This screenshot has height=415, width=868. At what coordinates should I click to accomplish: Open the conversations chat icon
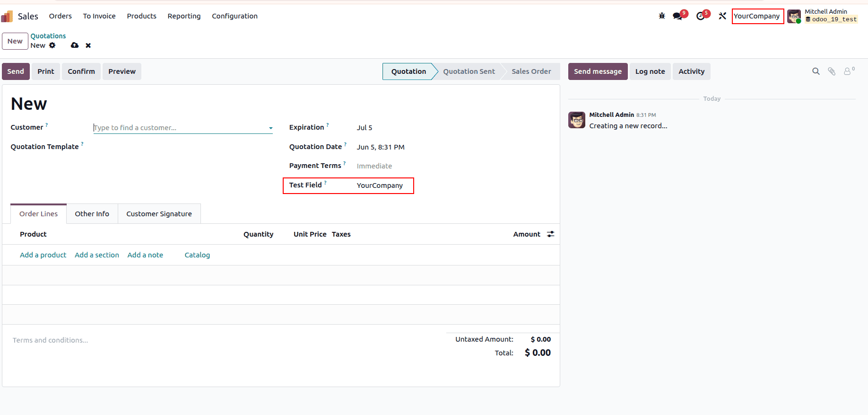pos(677,16)
